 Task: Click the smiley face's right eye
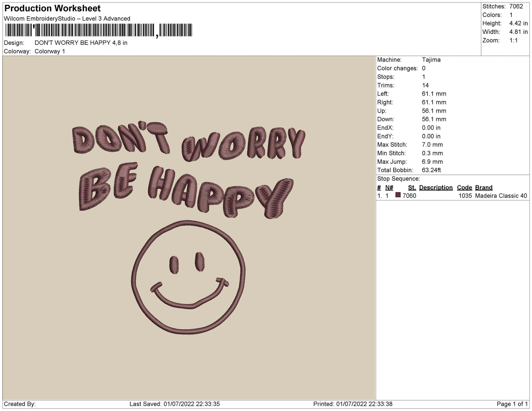pos(199,262)
